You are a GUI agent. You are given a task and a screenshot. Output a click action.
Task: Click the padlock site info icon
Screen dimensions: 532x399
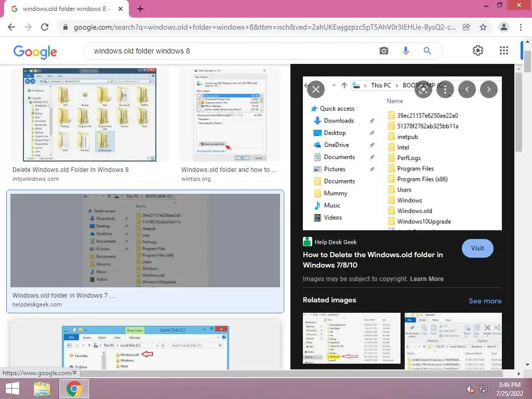[x=65, y=27]
